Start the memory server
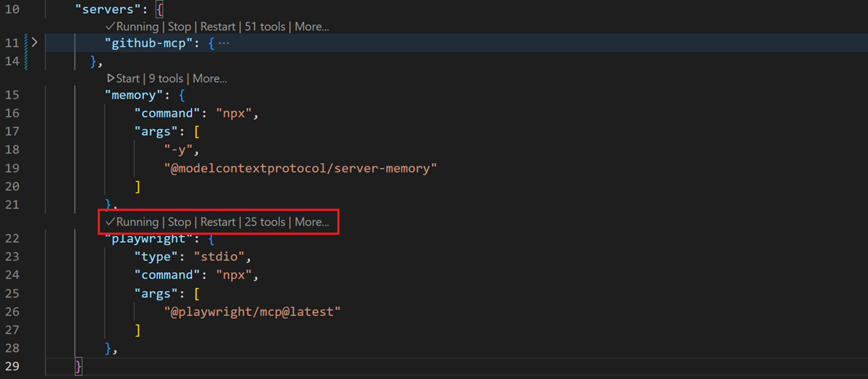 [x=123, y=78]
